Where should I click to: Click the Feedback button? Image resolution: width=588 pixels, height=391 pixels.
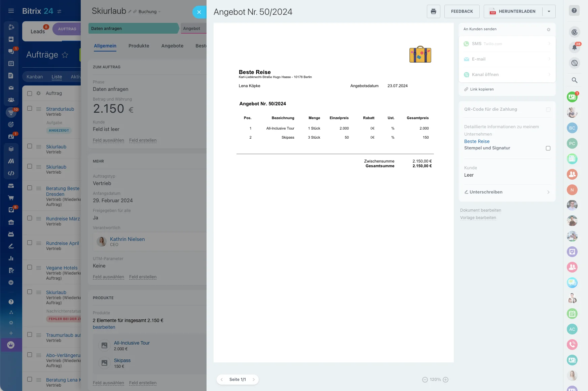coord(462,11)
